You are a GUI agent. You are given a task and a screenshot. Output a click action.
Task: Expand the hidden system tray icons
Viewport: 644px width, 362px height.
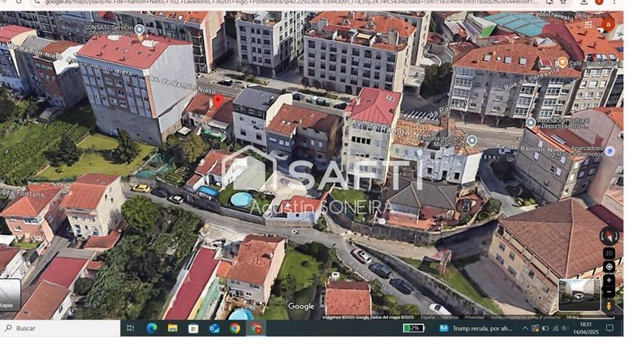525,328
